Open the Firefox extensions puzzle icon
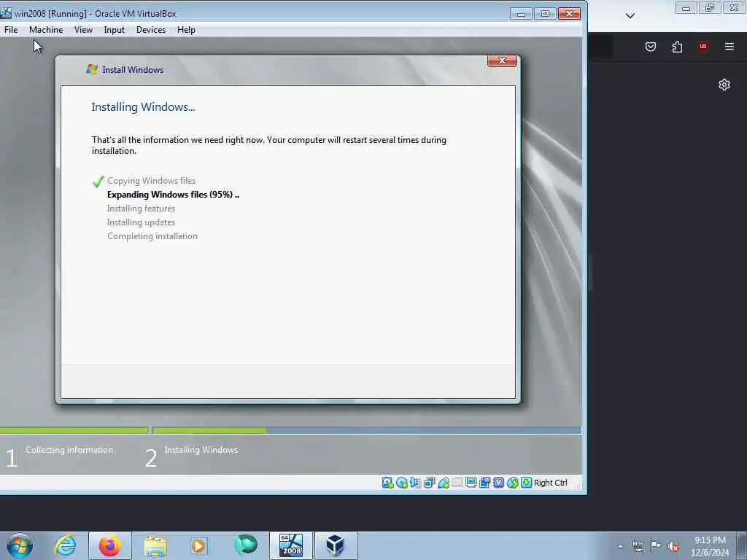Screen dimensions: 747x560 click(x=677, y=47)
